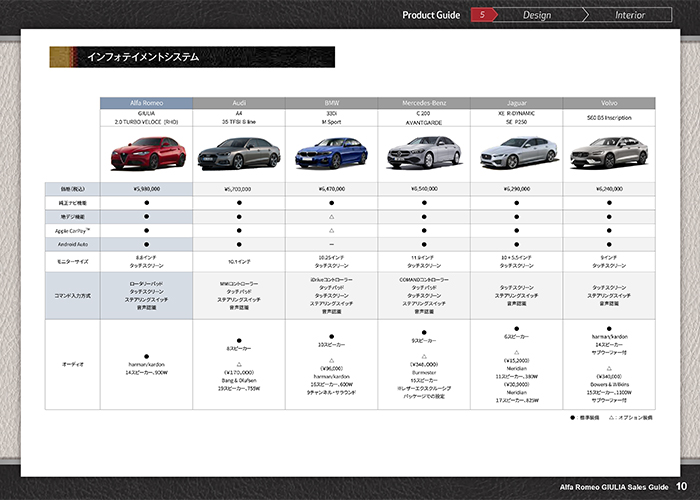Click the Apple CarPlay row label
The width and height of the screenshot is (700, 500).
point(72,231)
